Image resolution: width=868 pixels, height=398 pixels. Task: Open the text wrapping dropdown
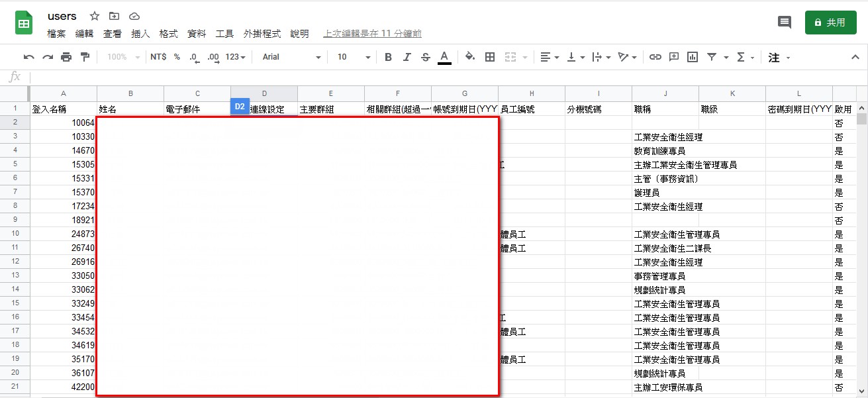point(601,57)
